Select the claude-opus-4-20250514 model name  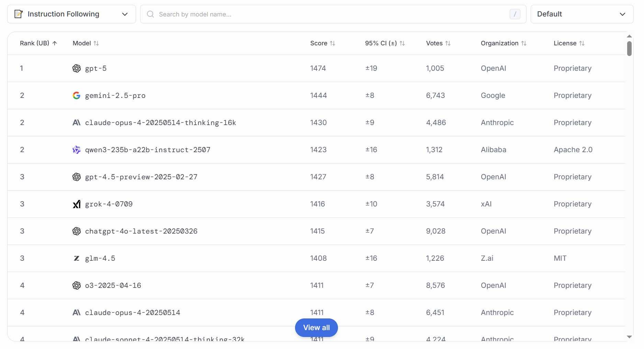click(x=133, y=313)
